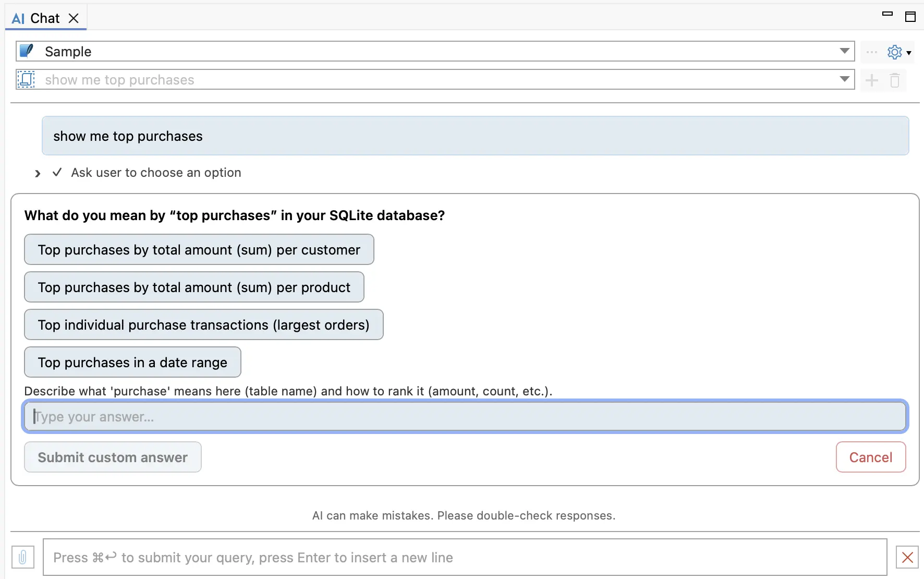The width and height of the screenshot is (924, 579).
Task: Click the red X clear query icon
Action: coord(907,557)
